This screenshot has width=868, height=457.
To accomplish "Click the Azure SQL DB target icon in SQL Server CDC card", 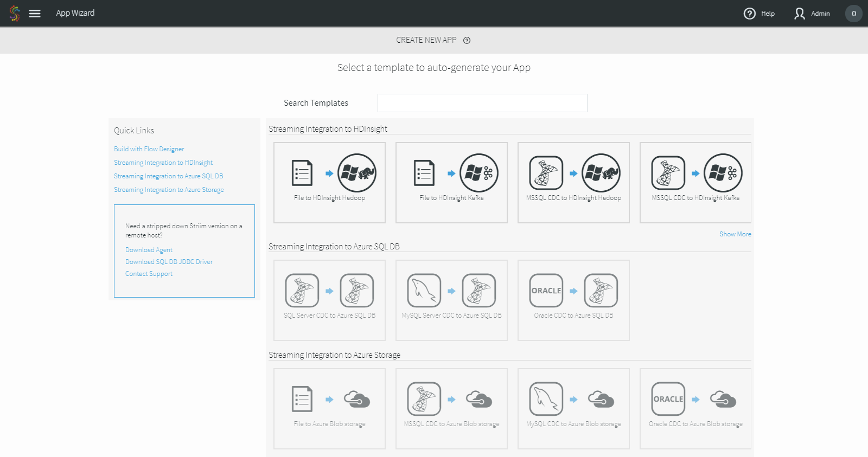I will (357, 291).
